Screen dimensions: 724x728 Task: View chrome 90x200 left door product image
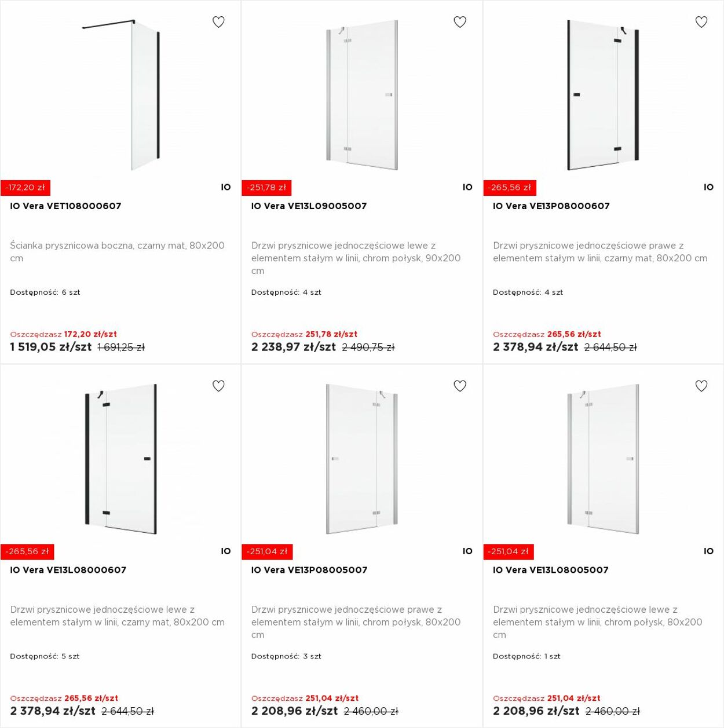point(362,95)
